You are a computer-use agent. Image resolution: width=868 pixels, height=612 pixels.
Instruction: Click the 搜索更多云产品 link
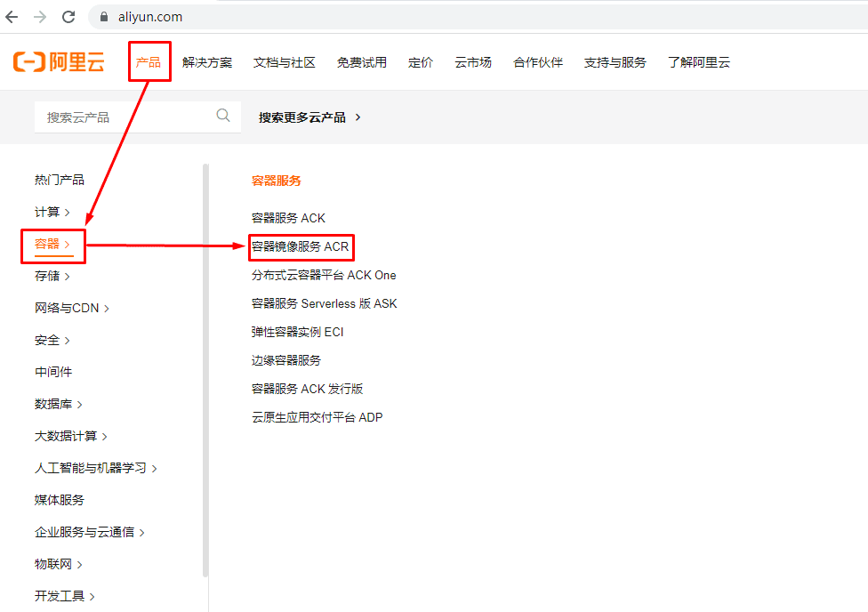click(x=309, y=117)
